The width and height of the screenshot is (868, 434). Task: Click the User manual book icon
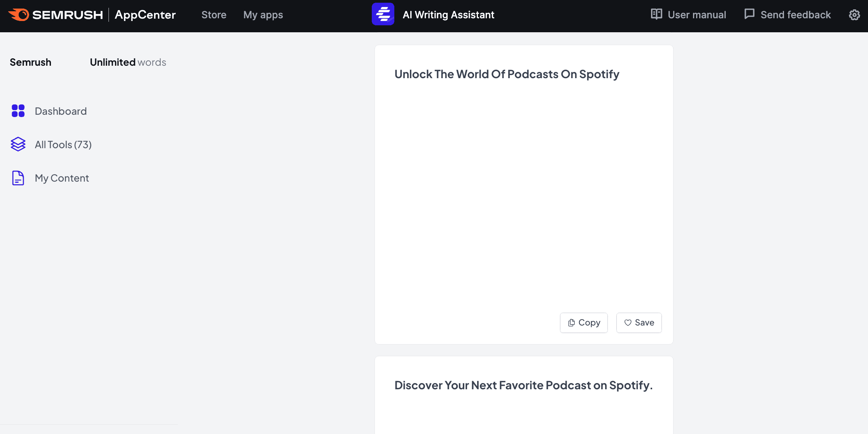(x=656, y=14)
